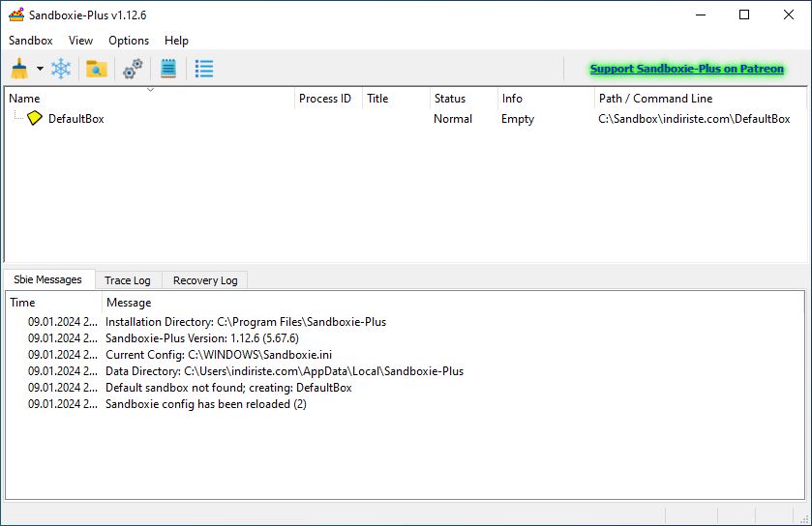Click the Time column header in messages
Viewport: 812px width, 526px height.
pos(54,303)
